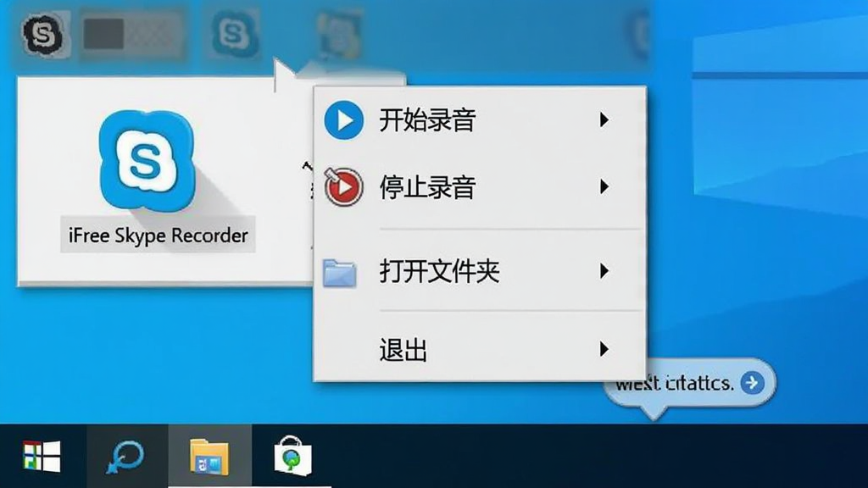Click the arrow button in the notification bubble

pos(752,382)
